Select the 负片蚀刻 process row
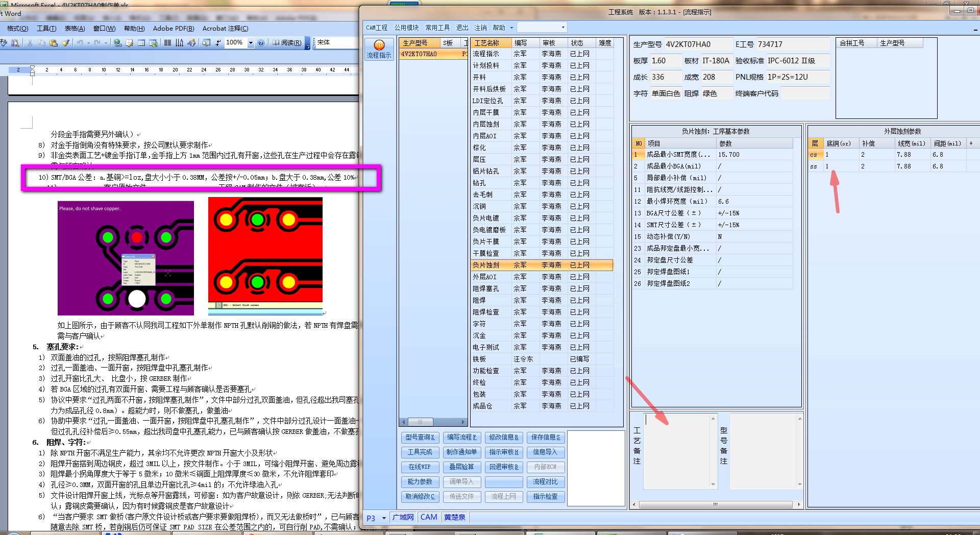The width and height of the screenshot is (980, 535). click(542, 265)
